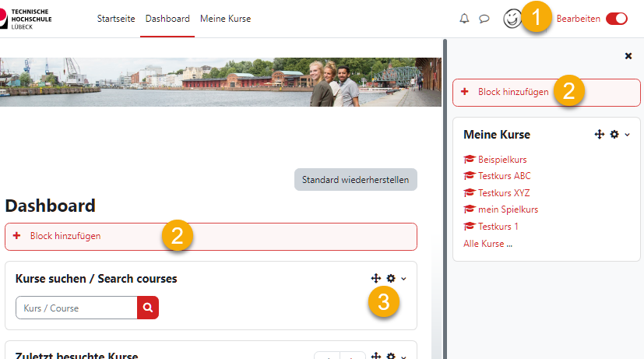
Task: Click the vertical page scrollbar
Action: coord(445,199)
